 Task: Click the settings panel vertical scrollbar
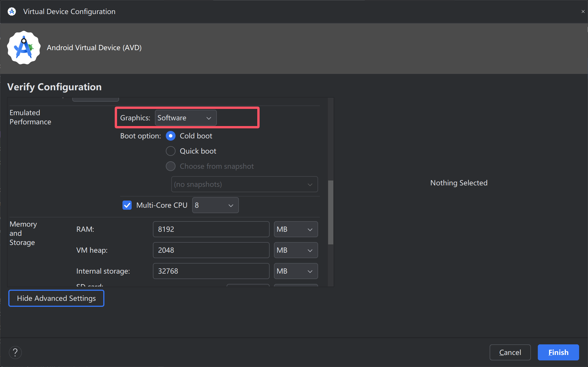(x=330, y=212)
